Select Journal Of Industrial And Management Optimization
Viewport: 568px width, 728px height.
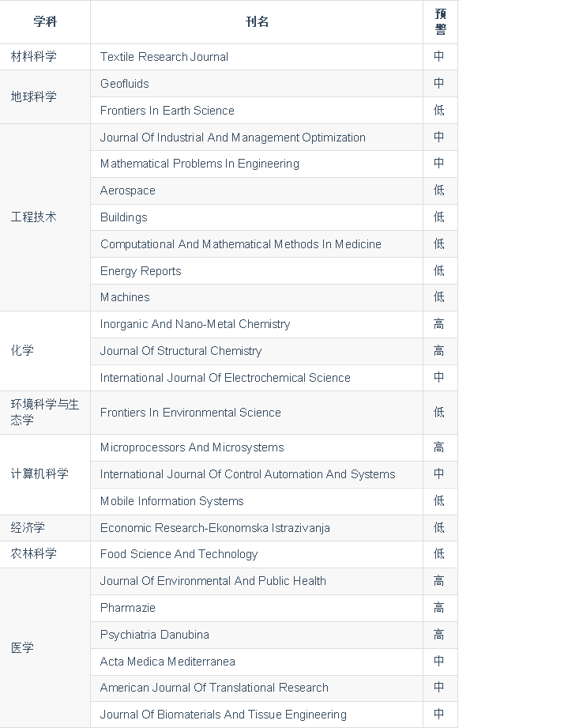point(232,138)
